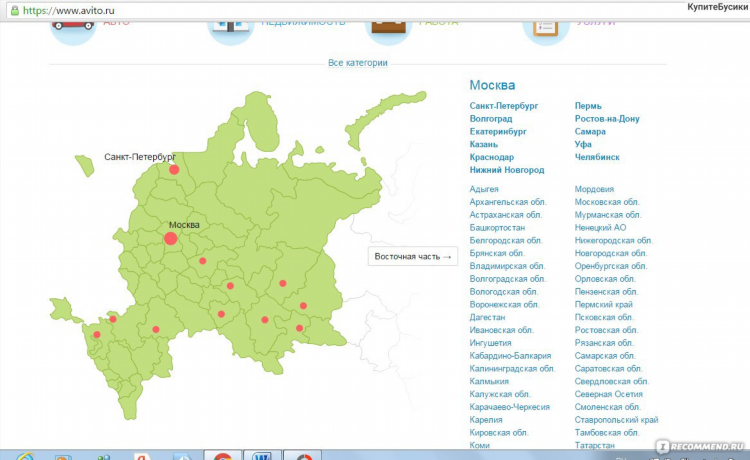Choose the Калужская обл. link
Screen dimensions: 750x460
pyautogui.click(x=500, y=394)
